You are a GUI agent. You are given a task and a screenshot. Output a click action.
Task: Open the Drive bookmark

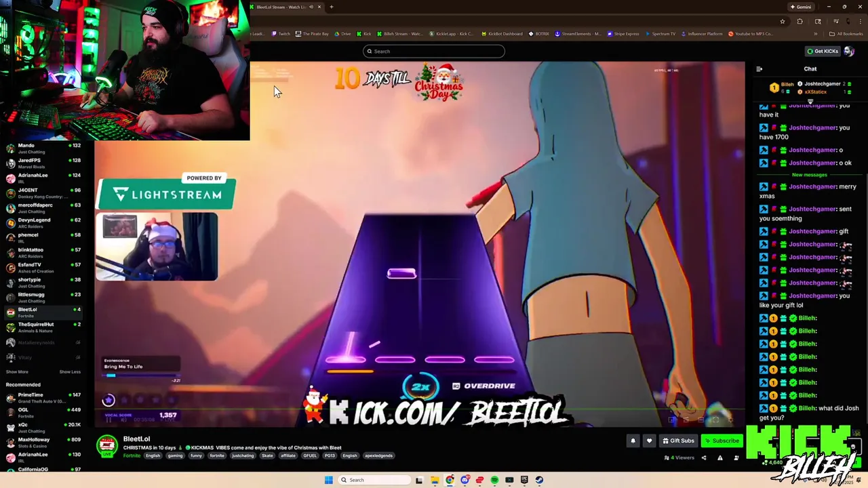coord(342,33)
